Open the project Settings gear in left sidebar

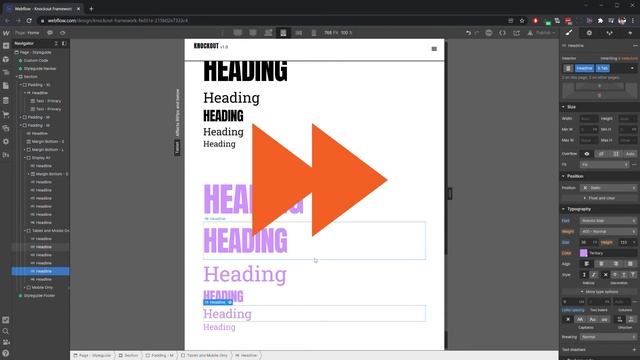coord(6,141)
